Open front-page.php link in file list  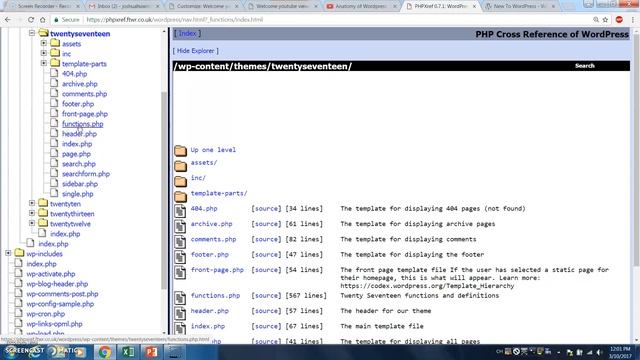click(x=217, y=270)
